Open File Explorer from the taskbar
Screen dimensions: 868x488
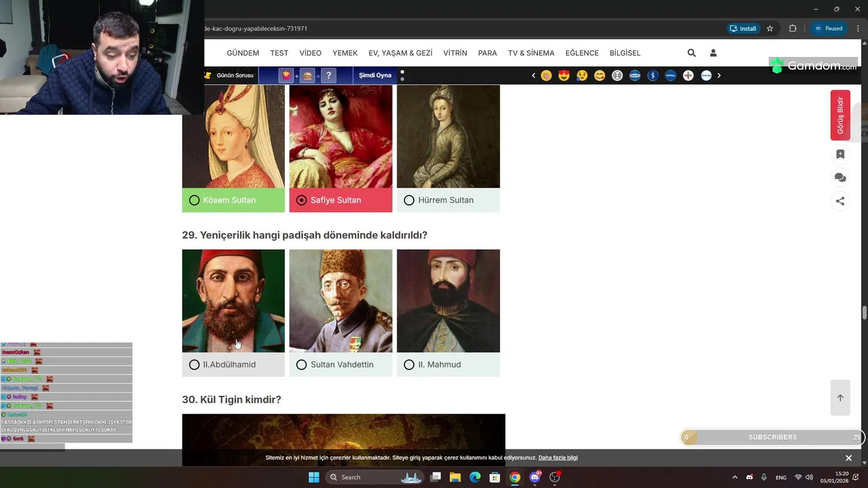(455, 477)
